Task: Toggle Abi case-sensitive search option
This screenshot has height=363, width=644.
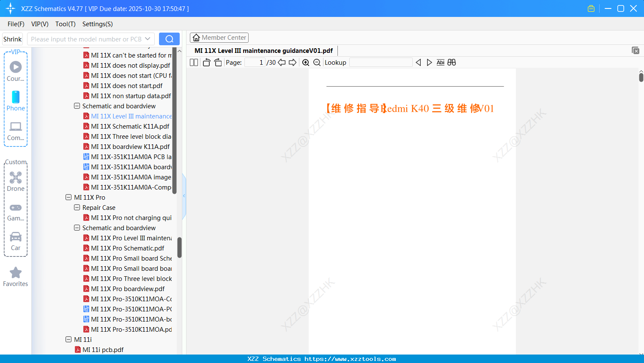Action: [x=441, y=62]
